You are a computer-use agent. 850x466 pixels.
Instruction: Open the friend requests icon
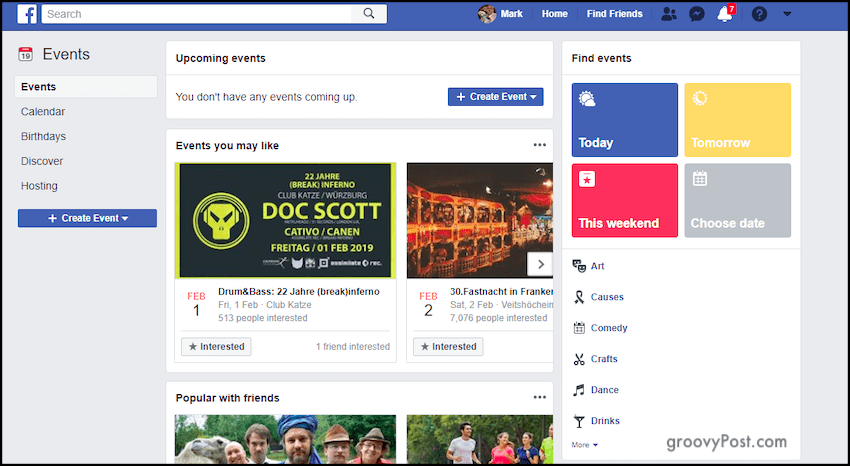click(x=669, y=14)
